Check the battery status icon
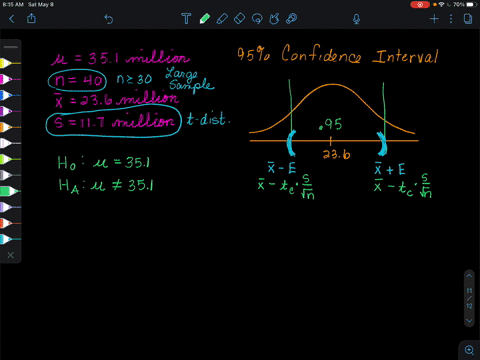This screenshot has height=360, width=480. pyautogui.click(x=471, y=5)
